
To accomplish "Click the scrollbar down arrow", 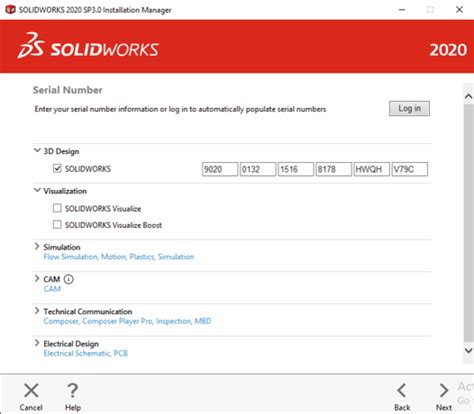I will coord(468,350).
